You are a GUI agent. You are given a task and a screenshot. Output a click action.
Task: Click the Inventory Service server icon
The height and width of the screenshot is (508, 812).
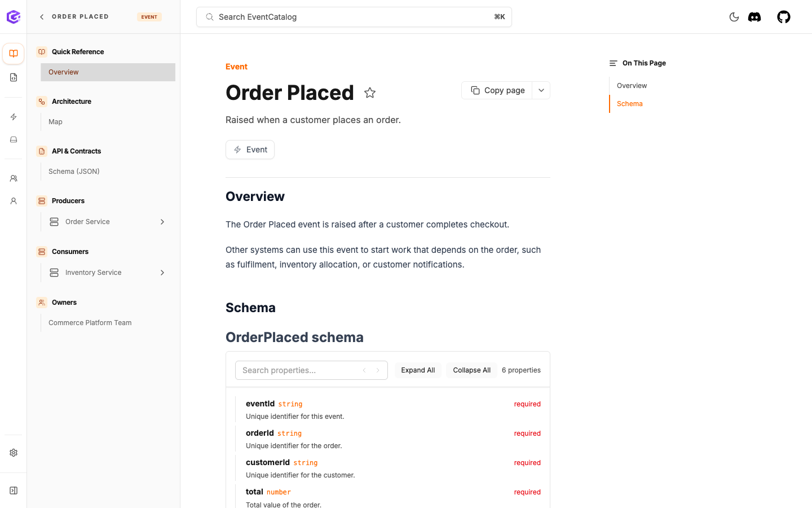coord(54,273)
